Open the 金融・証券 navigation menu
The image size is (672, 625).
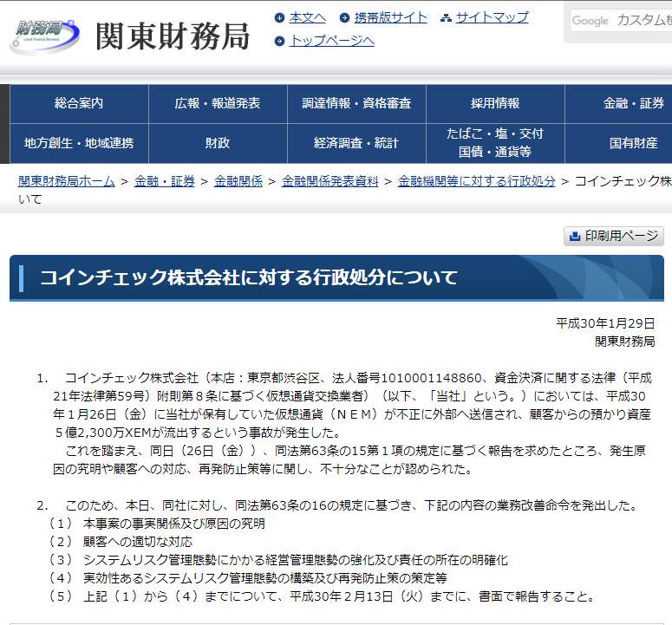coord(619,104)
